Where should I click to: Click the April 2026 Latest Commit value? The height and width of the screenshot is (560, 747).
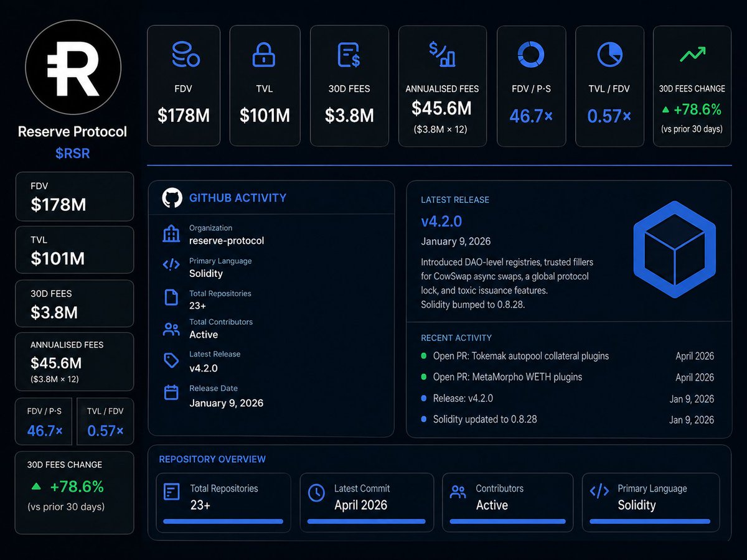pos(361,505)
